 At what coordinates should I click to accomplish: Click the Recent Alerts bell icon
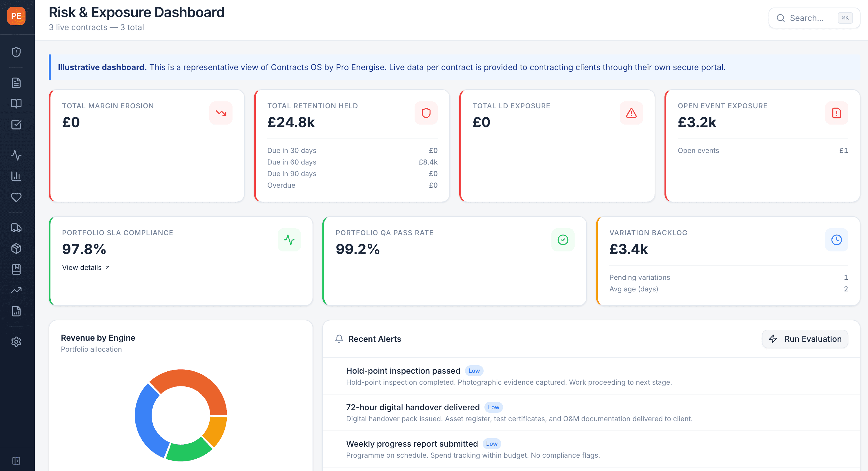click(x=339, y=339)
